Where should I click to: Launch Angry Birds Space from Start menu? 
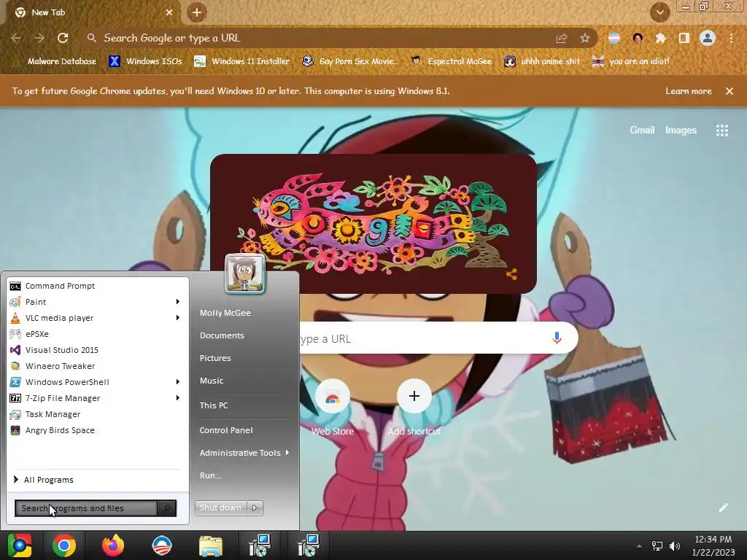98,430
